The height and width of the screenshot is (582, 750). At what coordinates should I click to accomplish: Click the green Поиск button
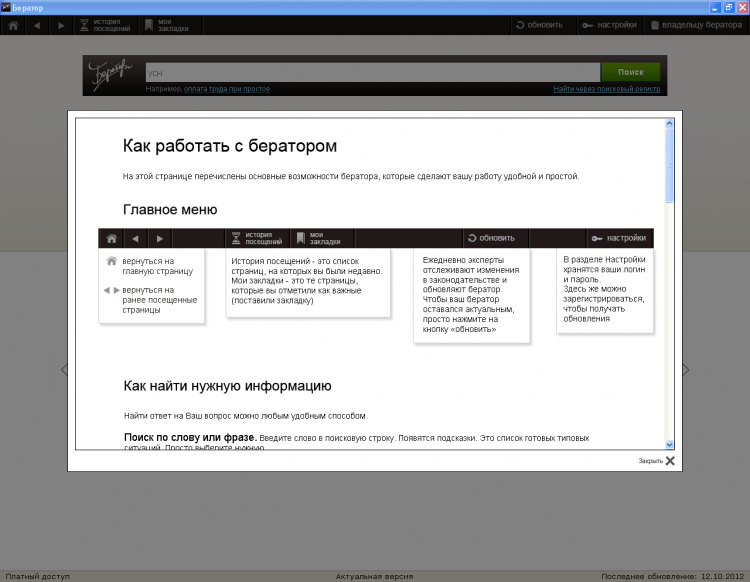[631, 72]
